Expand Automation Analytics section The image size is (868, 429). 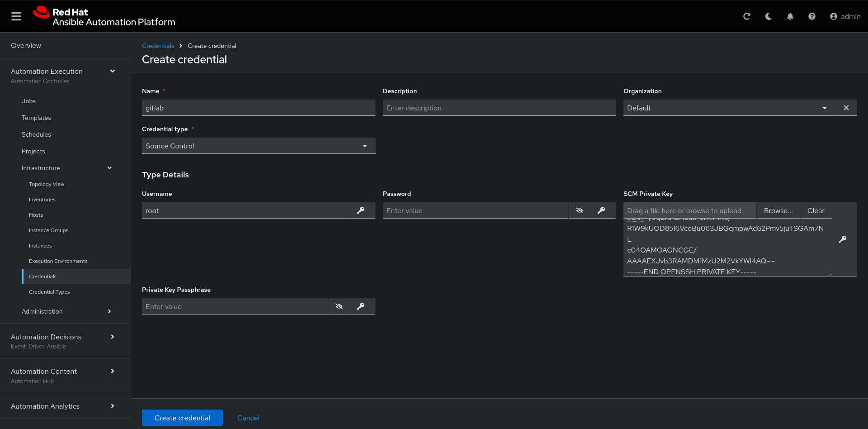[x=113, y=406]
